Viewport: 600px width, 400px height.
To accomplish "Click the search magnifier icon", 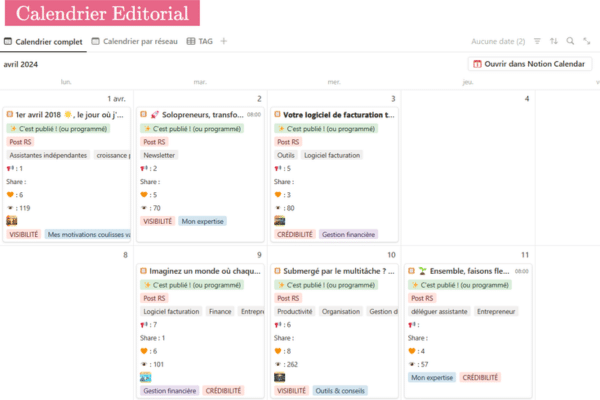I will pos(570,41).
